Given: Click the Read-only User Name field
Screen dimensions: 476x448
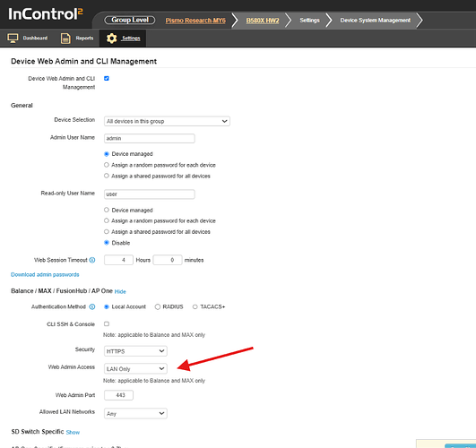Looking at the screenshot, I should (150, 194).
